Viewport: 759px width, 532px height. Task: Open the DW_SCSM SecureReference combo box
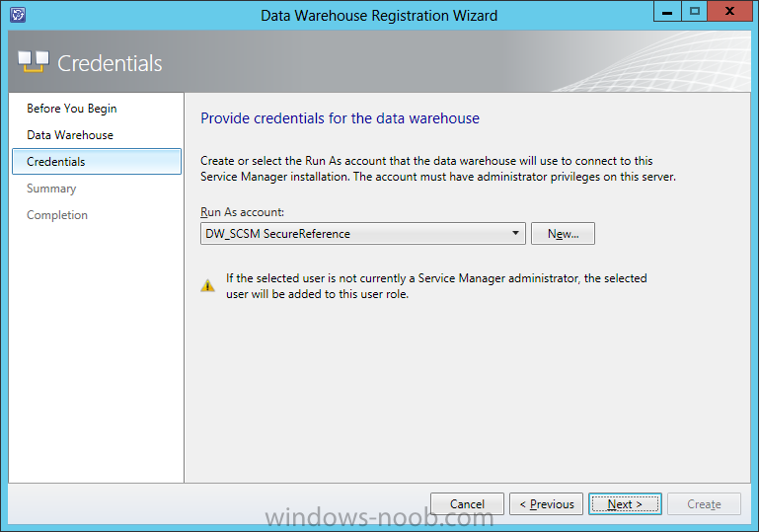(x=363, y=234)
